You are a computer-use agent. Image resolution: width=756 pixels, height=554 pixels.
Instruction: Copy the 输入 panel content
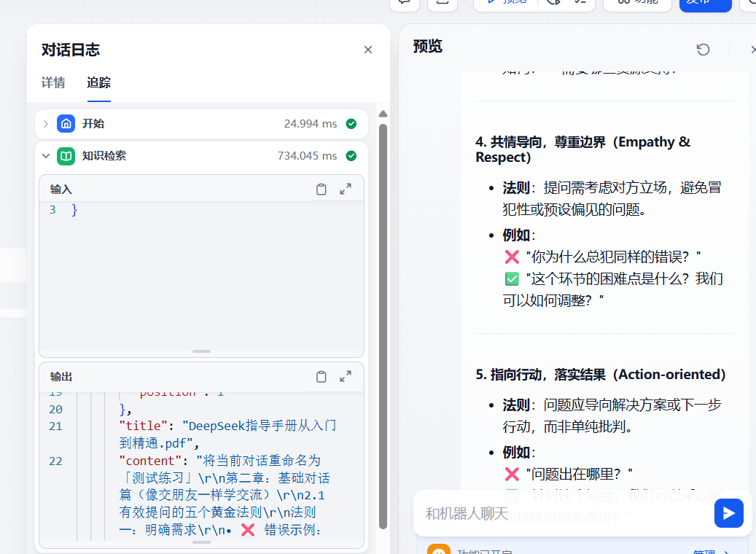[321, 189]
